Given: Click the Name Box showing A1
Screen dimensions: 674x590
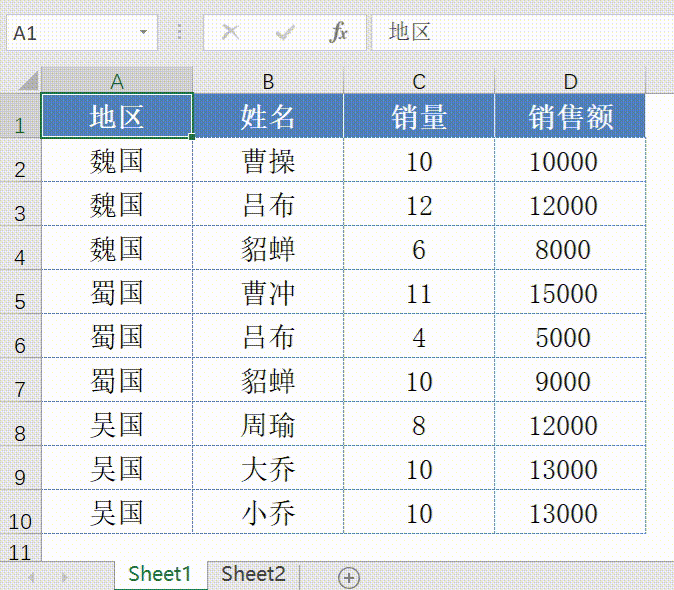Looking at the screenshot, I should 70,33.
